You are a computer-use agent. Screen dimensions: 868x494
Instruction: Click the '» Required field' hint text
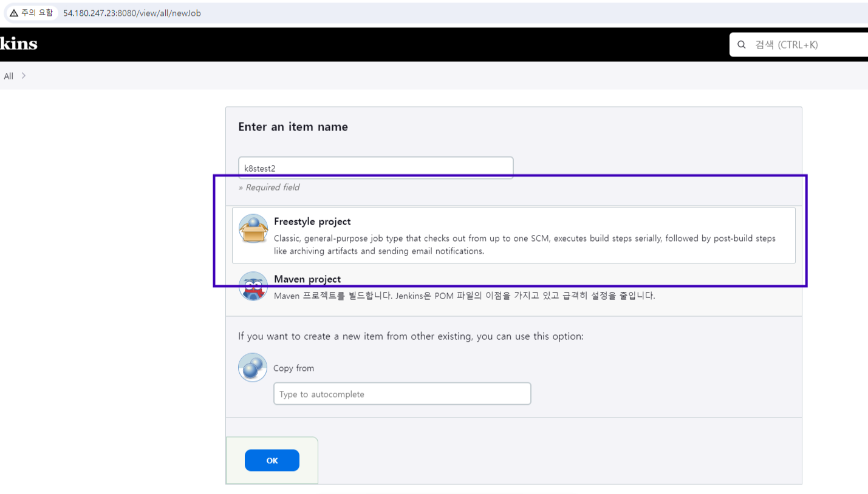[268, 188]
